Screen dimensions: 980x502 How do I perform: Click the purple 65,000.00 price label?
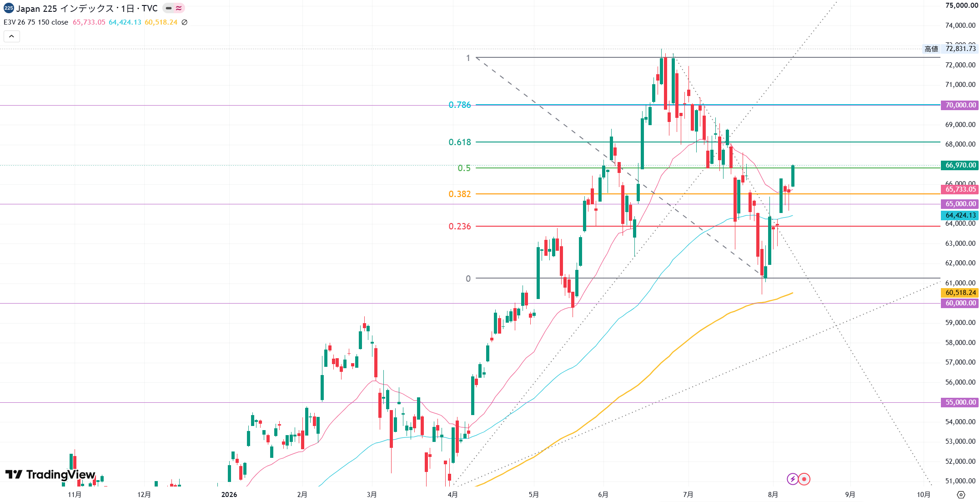pyautogui.click(x=960, y=204)
